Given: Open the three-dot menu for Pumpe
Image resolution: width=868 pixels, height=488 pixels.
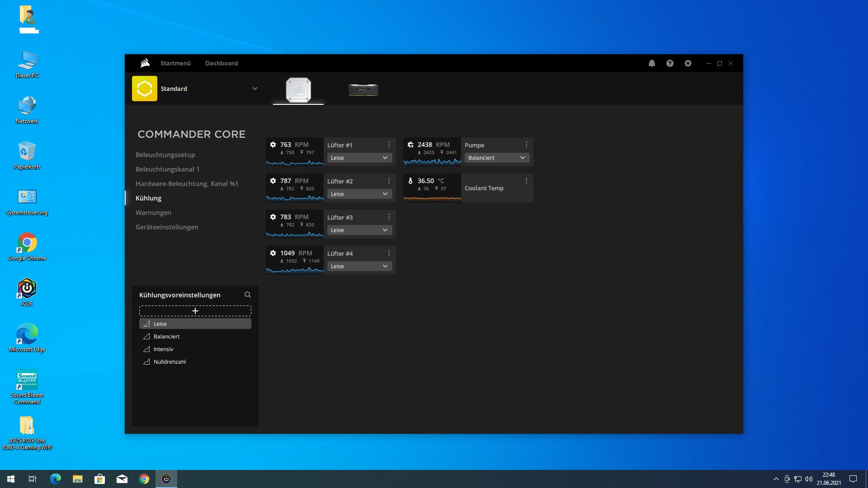Looking at the screenshot, I should click(526, 145).
